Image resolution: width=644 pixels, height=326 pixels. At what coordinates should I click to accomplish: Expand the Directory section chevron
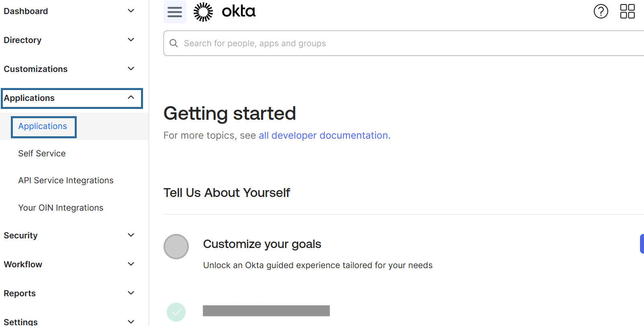coord(131,40)
